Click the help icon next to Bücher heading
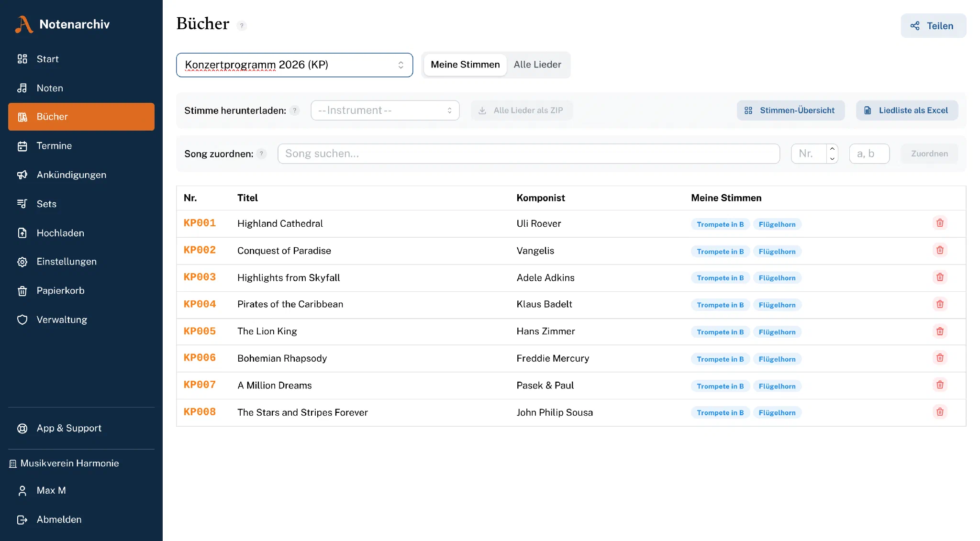Screen dimensions: 980x541 click(242, 26)
